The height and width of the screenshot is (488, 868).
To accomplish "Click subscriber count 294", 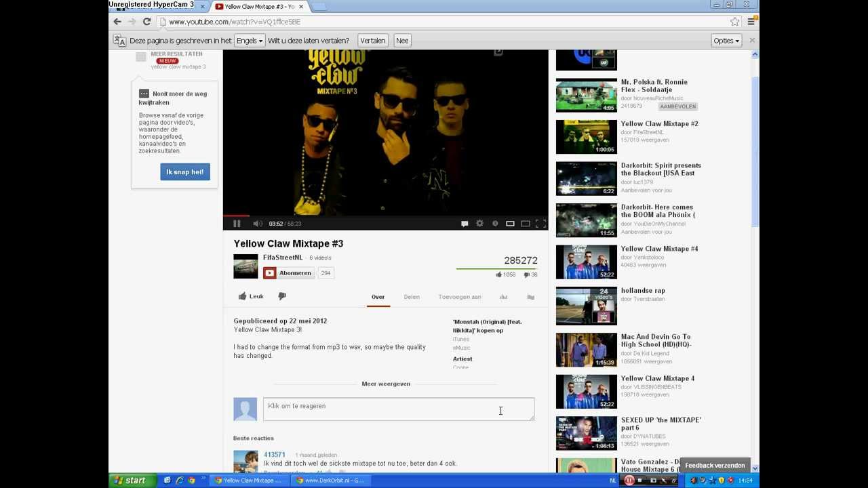I will point(325,273).
